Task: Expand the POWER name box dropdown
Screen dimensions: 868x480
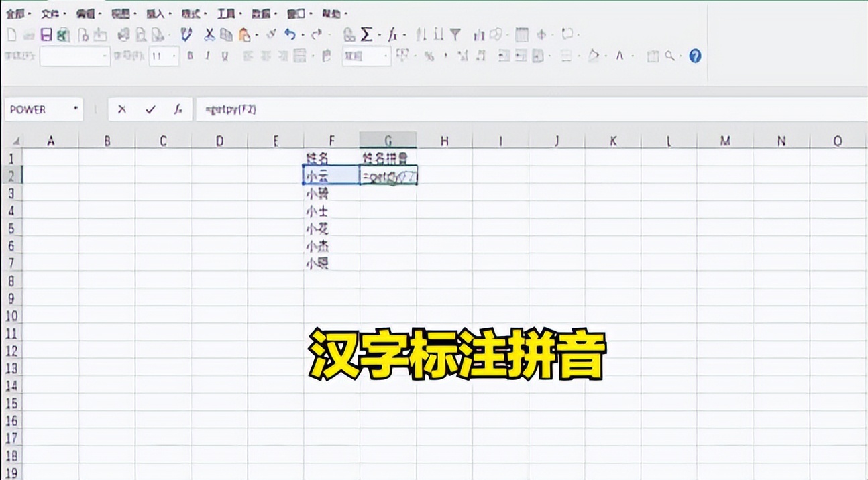Action: (x=76, y=109)
